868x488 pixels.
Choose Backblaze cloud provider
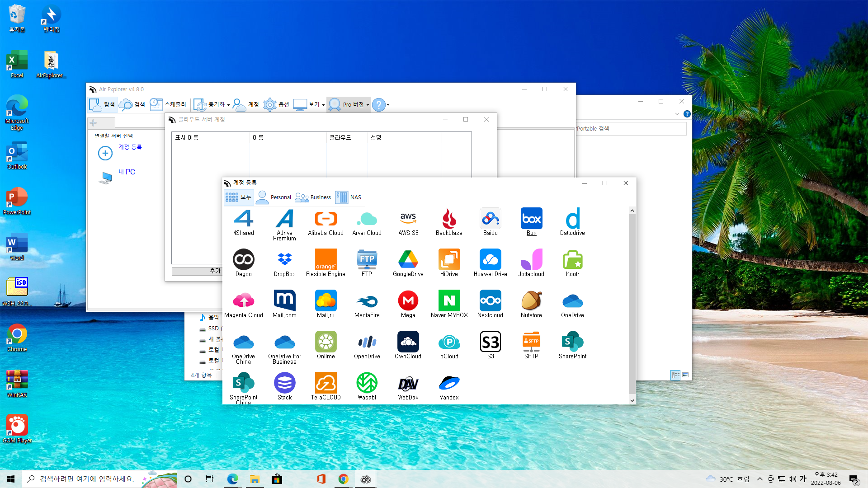(x=449, y=222)
